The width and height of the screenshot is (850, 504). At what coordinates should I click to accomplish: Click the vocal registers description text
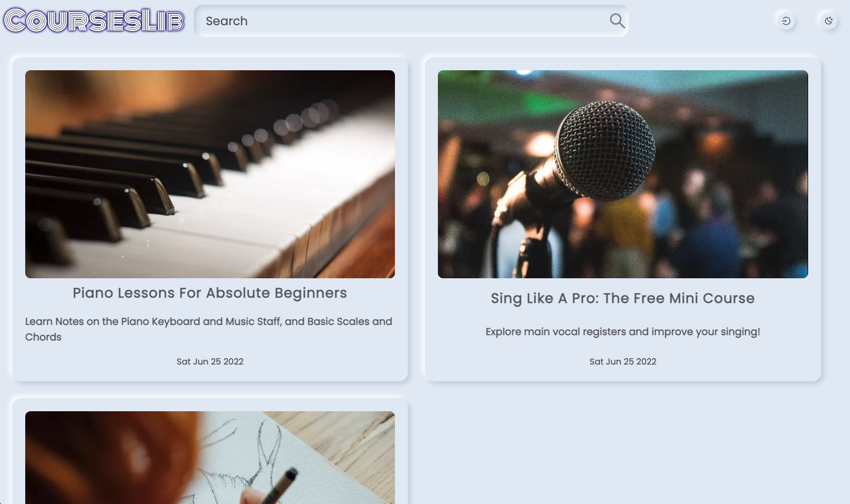click(x=622, y=331)
